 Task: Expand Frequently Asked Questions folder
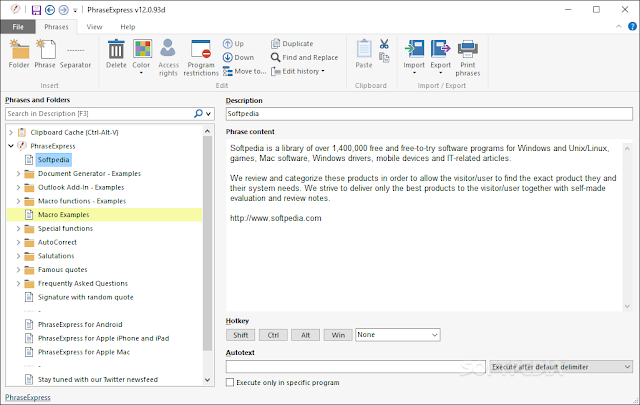coord(18,283)
